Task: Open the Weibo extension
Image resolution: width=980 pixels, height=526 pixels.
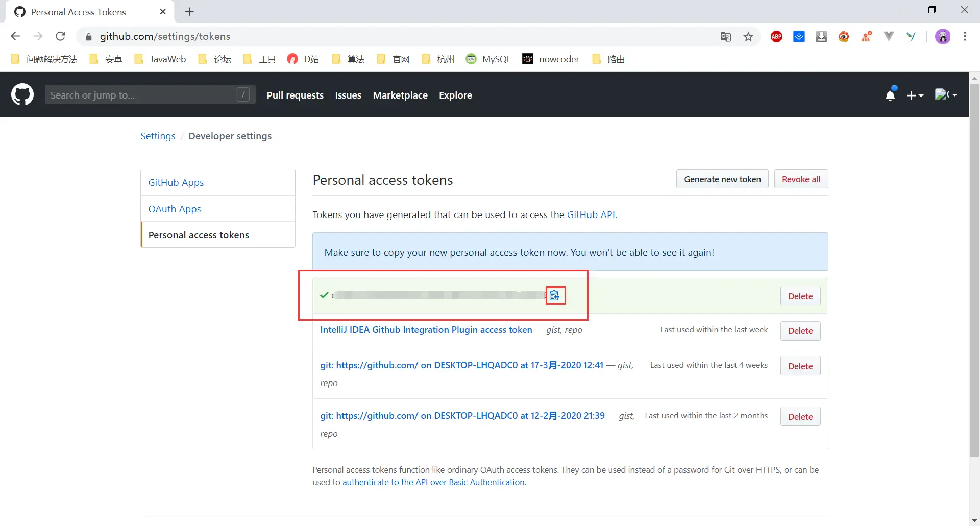Action: click(844, 36)
